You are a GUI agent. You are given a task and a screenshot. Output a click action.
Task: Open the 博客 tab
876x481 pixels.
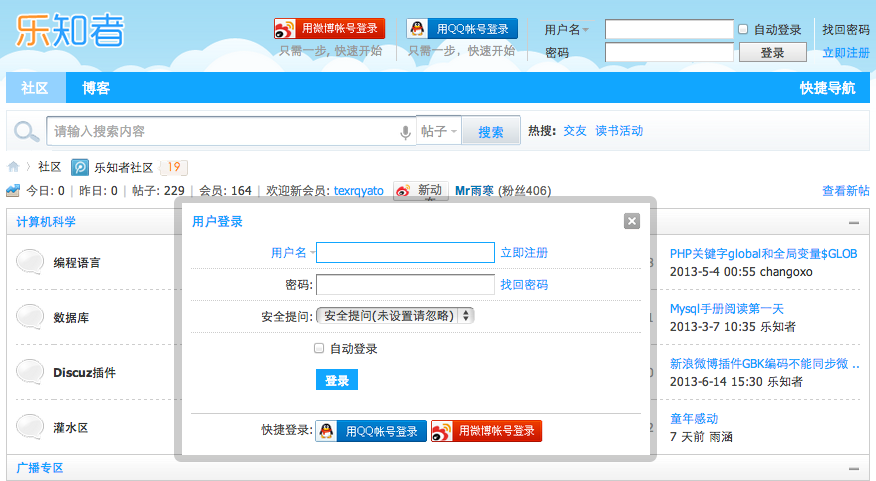[96, 88]
